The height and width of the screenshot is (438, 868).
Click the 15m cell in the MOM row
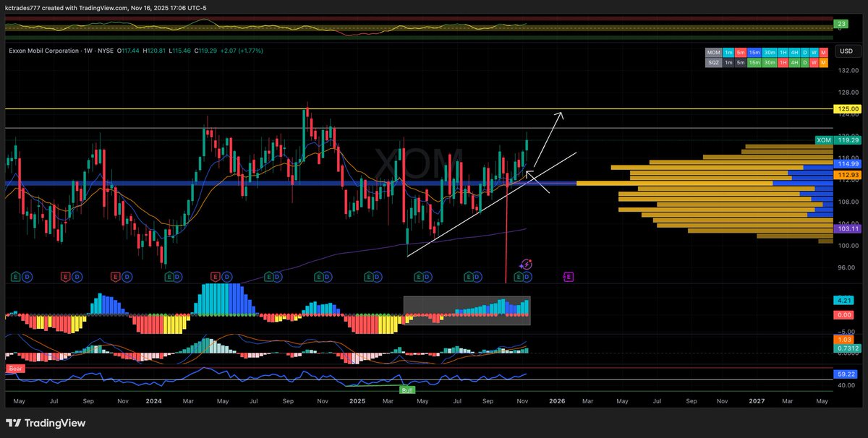click(754, 53)
